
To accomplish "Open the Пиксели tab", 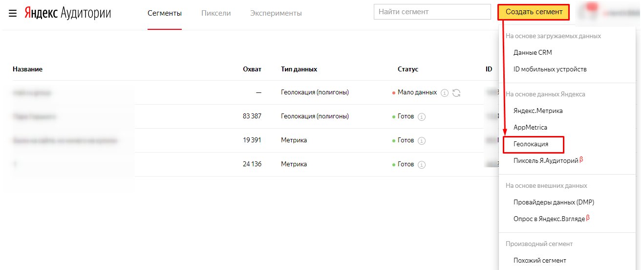I will [x=216, y=13].
